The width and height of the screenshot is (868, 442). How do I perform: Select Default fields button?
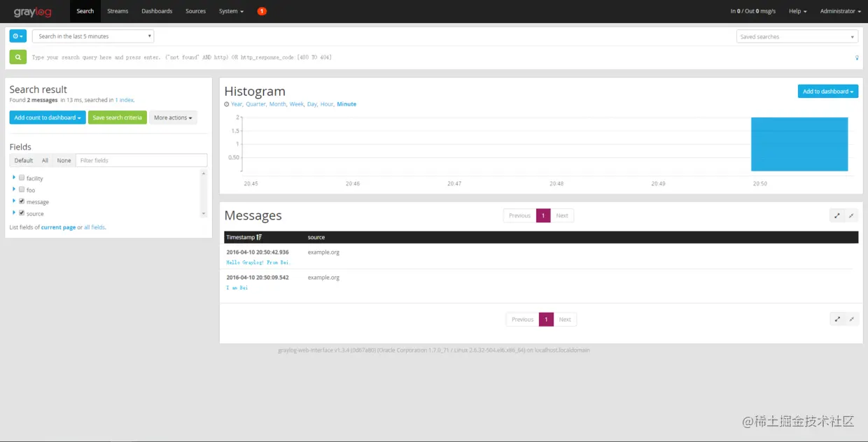[24, 160]
